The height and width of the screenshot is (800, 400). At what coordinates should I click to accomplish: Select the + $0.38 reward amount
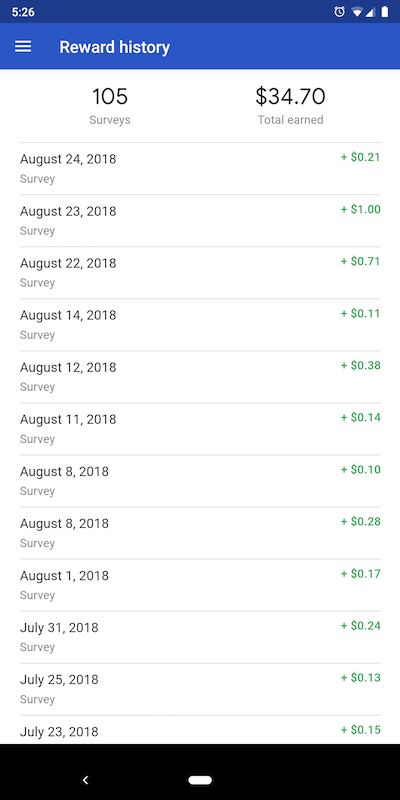361,365
